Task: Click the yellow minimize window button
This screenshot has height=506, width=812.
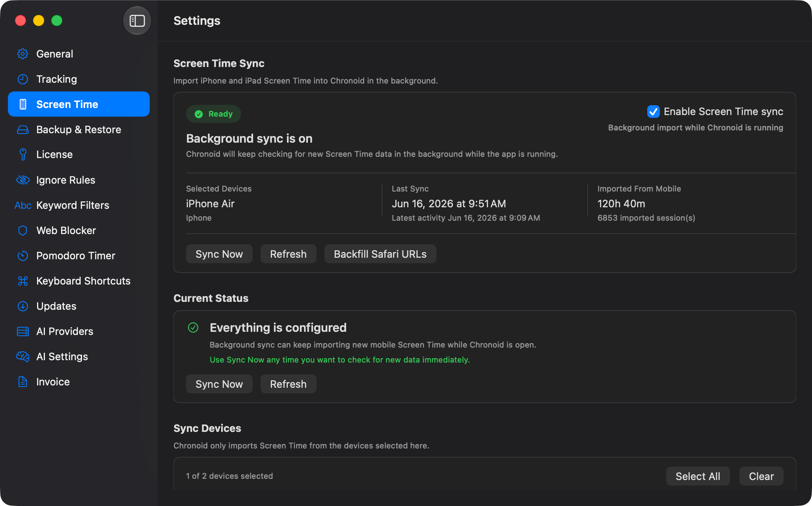Action: 39,20
